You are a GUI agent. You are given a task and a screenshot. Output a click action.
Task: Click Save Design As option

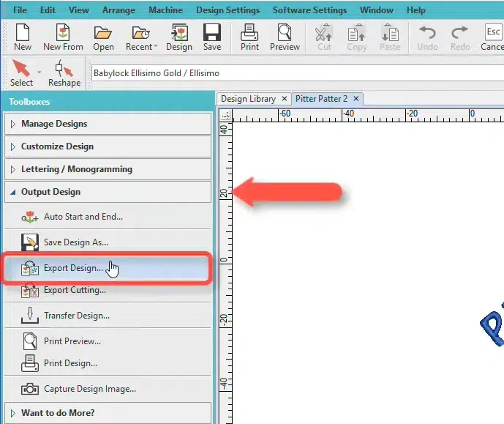[108, 242]
